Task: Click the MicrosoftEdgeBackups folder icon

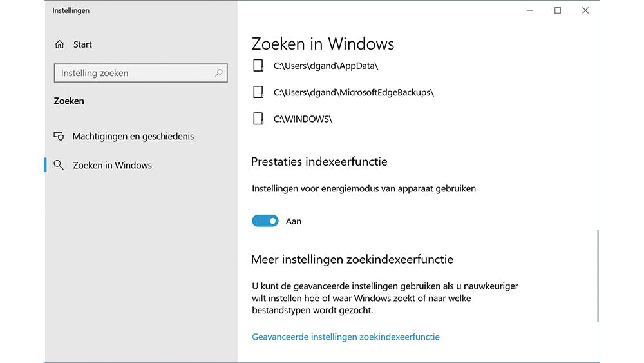Action: point(258,92)
